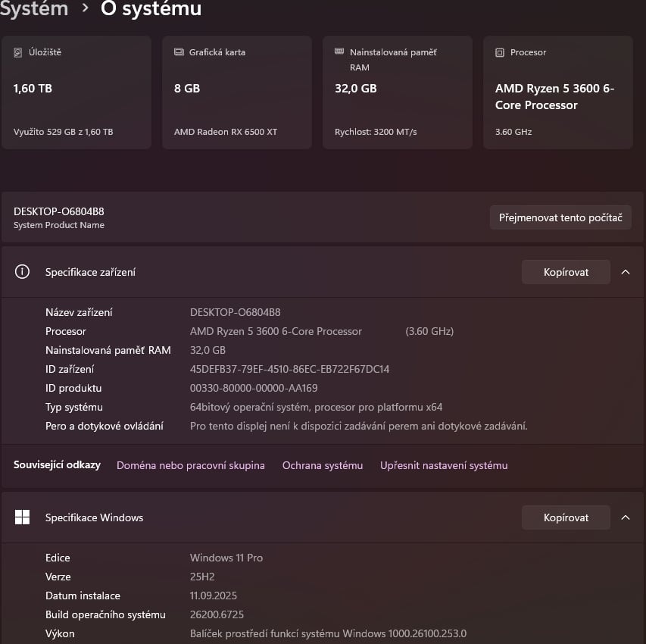Screen dimensions: 646x644
Task: Collapse the Specifikace Windows section
Action: pyautogui.click(x=626, y=517)
